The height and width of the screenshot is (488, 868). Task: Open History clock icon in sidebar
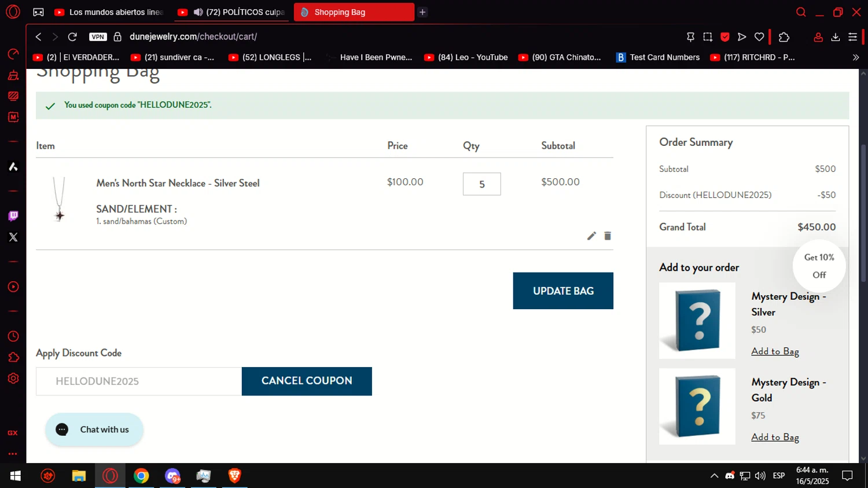(13, 336)
